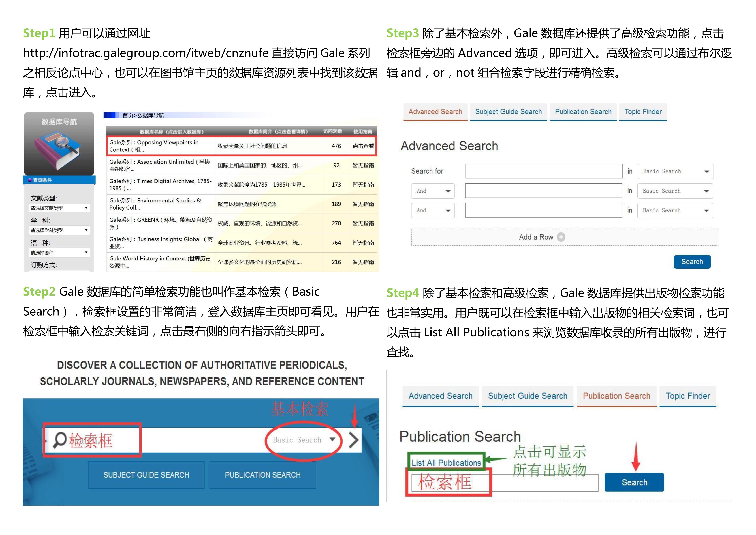Switch to Subject Guide Search tab in upper panel
This screenshot has width=756, height=535.
click(508, 112)
